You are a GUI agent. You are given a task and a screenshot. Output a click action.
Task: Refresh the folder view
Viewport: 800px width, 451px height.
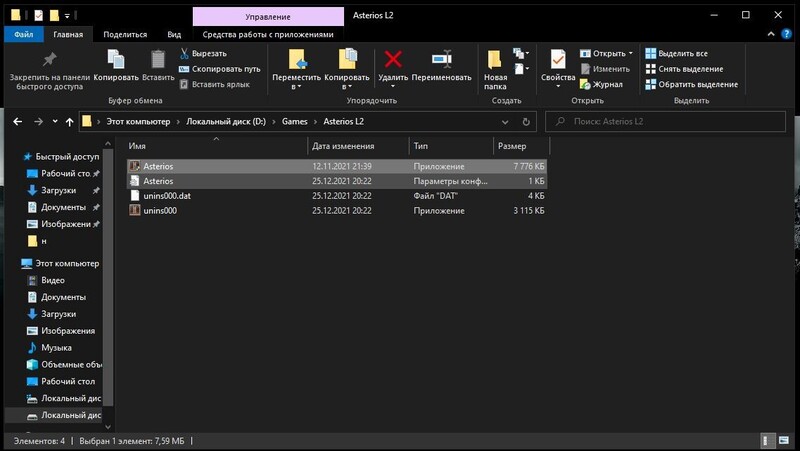pyautogui.click(x=526, y=121)
